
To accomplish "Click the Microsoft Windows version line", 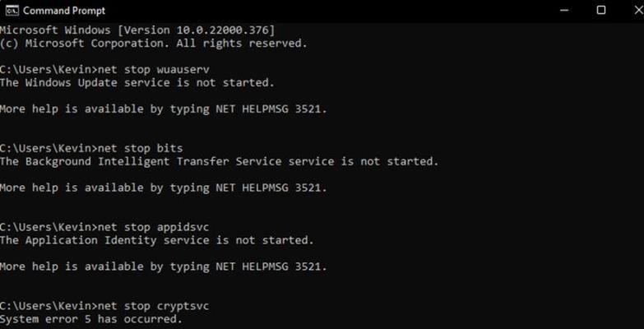I will click(137, 30).
